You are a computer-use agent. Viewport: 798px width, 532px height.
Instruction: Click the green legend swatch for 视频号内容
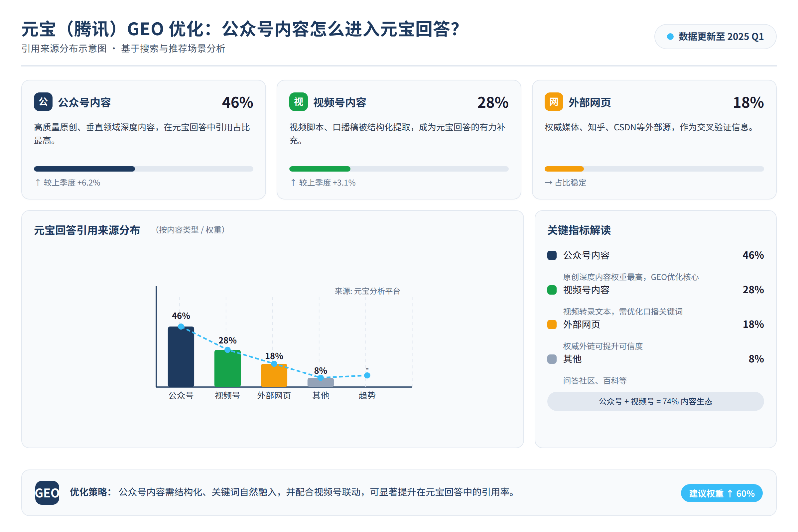[552, 290]
